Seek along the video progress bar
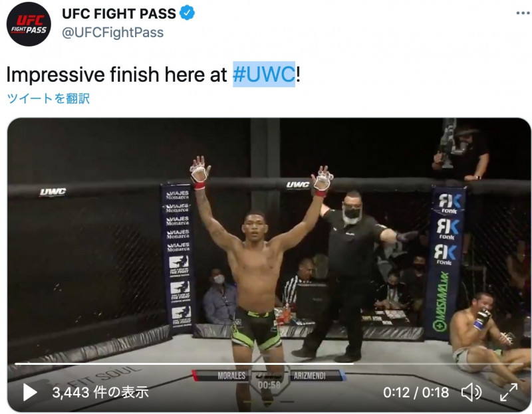 (x=269, y=363)
